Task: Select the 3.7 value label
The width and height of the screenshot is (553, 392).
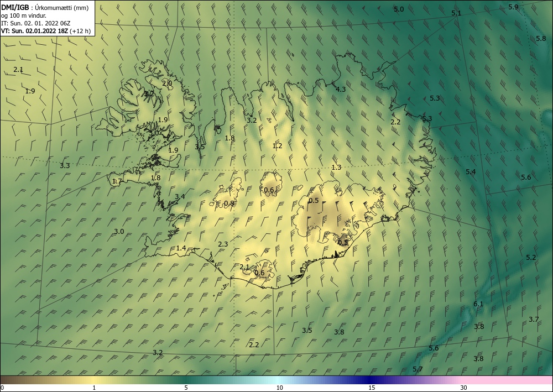Action: click(534, 320)
